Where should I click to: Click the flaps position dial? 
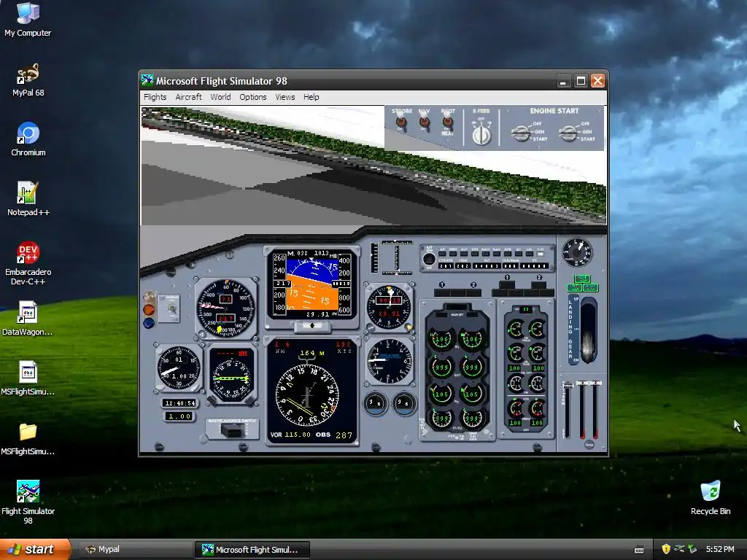pyautogui.click(x=577, y=252)
